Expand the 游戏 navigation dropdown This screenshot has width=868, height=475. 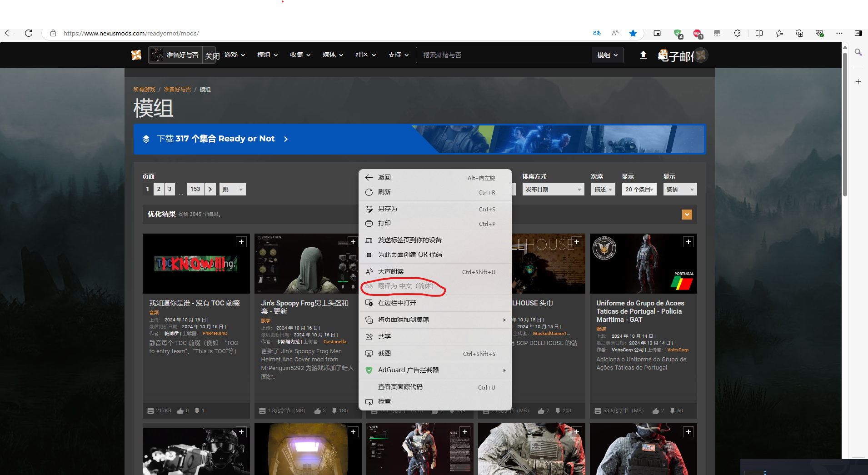(234, 55)
